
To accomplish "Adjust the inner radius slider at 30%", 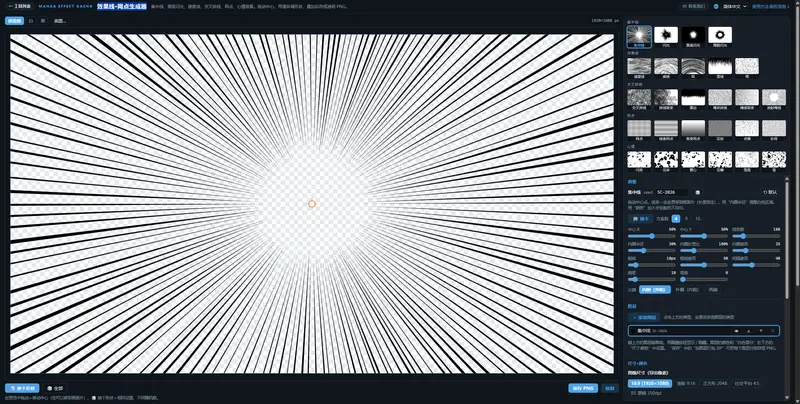I will coord(652,250).
